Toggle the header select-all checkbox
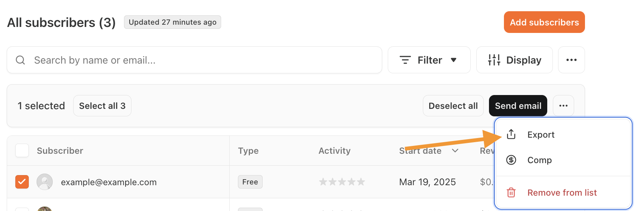 22,150
